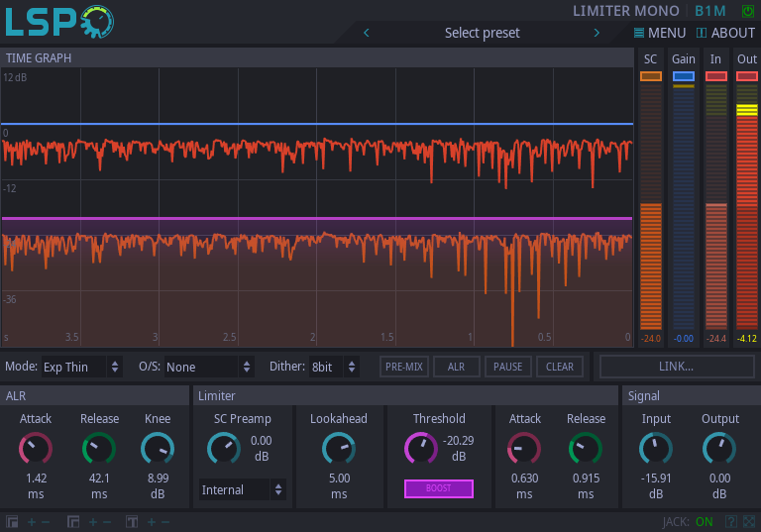Image resolution: width=761 pixels, height=532 pixels.
Task: Open the O/S oversampling dropdown
Action: [209, 367]
